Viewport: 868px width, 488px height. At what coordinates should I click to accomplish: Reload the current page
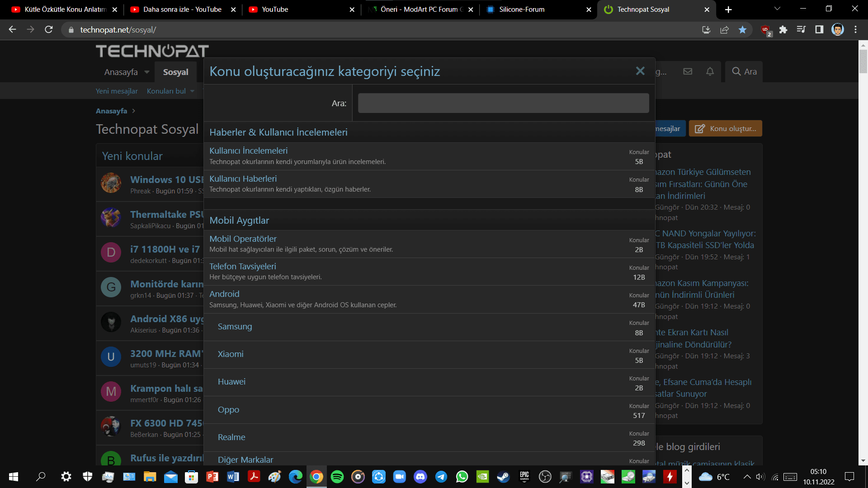[x=49, y=29]
